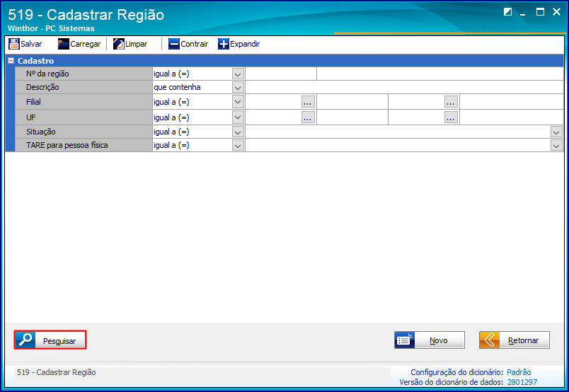Click the Nº da região value field

[x=281, y=74]
